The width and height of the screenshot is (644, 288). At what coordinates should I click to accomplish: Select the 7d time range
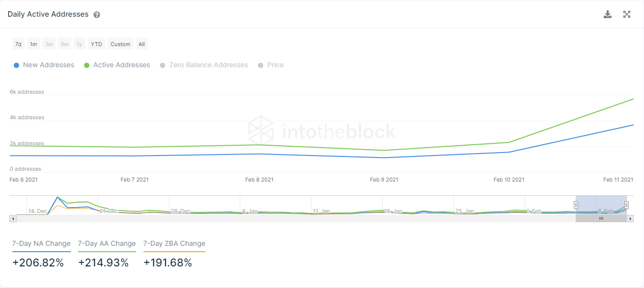[18, 44]
